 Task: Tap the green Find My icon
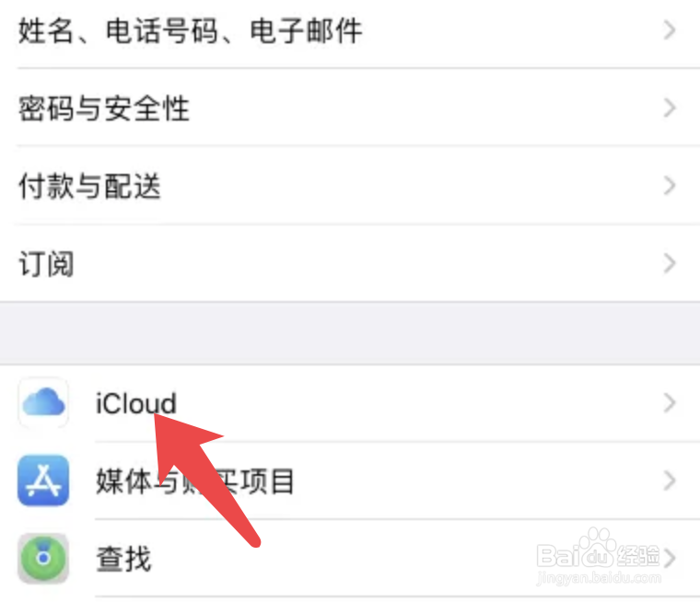coord(43,558)
